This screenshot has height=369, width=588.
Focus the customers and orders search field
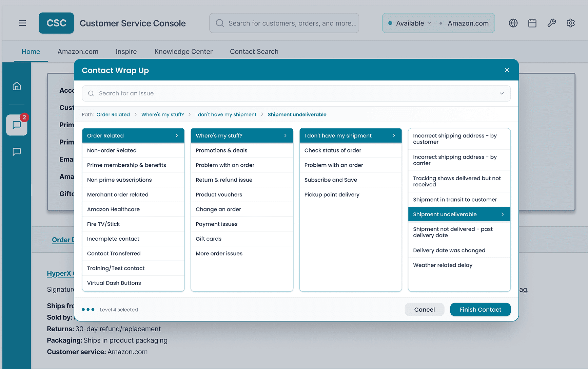[x=284, y=23]
